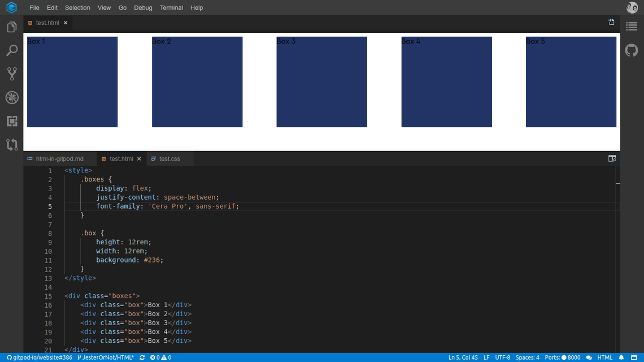
Task: Close the test.html preview tab
Action: [x=66, y=23]
